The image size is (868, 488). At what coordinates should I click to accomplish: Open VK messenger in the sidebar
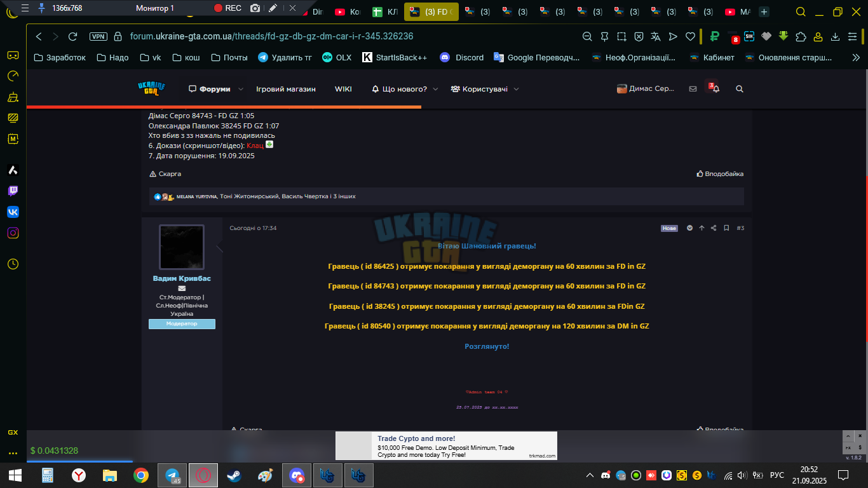click(13, 212)
